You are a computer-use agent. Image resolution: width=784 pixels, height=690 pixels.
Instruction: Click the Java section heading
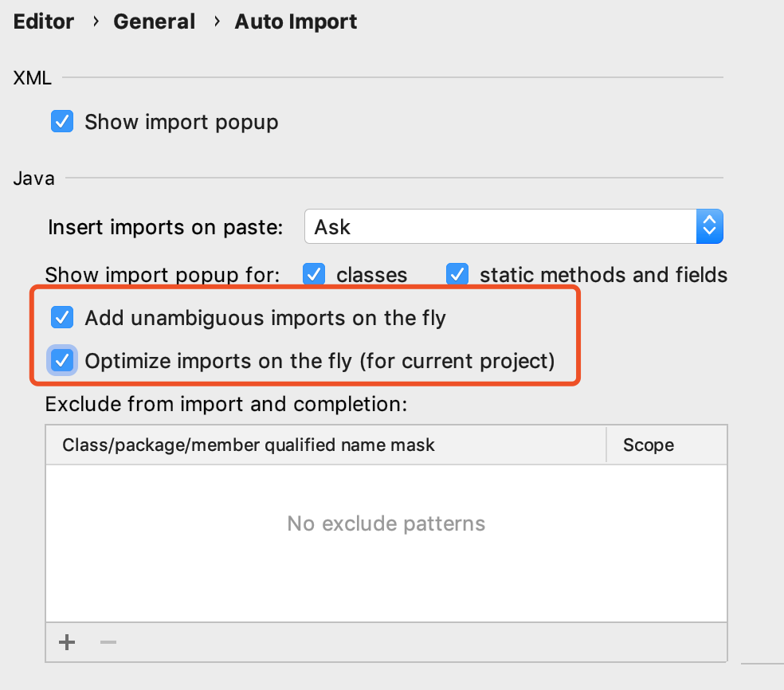(34, 178)
